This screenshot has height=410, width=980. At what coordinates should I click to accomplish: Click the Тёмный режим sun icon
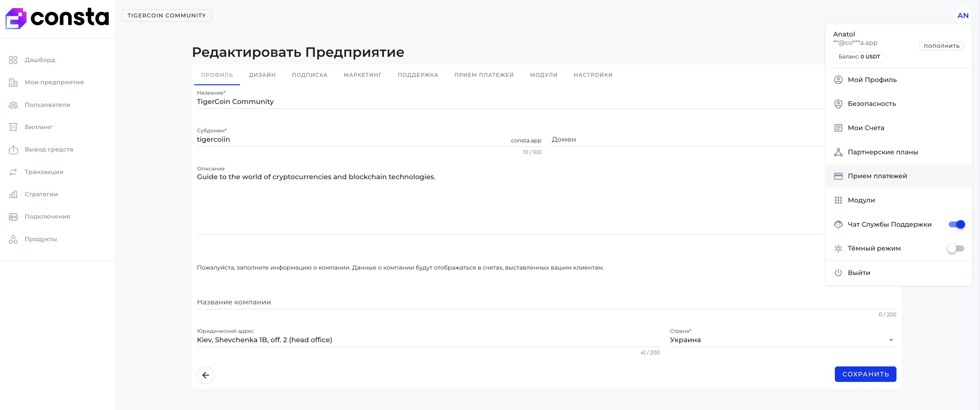[x=838, y=248]
